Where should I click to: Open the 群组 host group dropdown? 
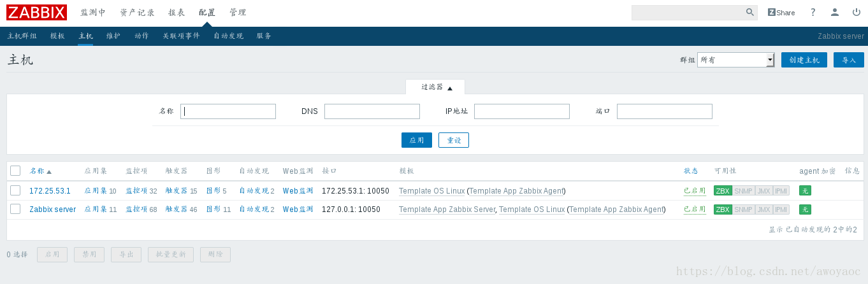coord(736,60)
